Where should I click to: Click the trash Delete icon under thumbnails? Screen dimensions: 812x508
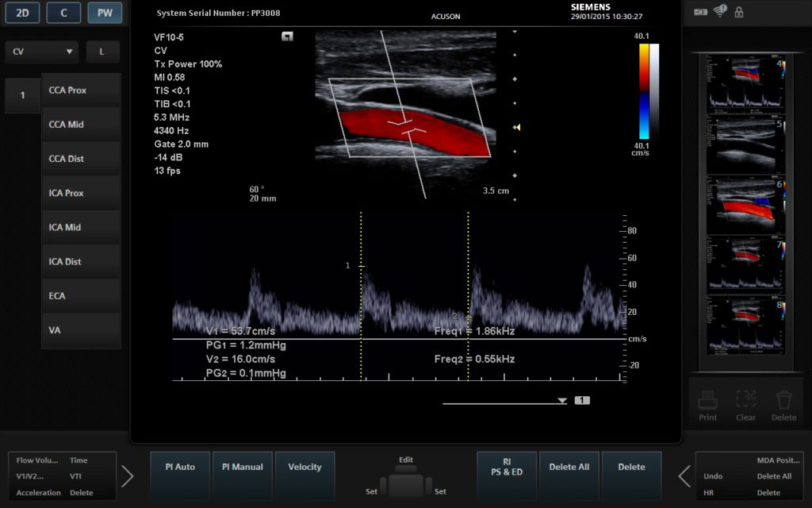783,399
